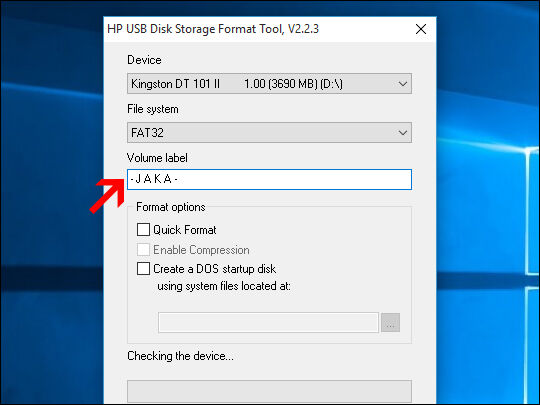Open the FAT32 file system combo box
This screenshot has width=540, height=405.
tap(269, 133)
